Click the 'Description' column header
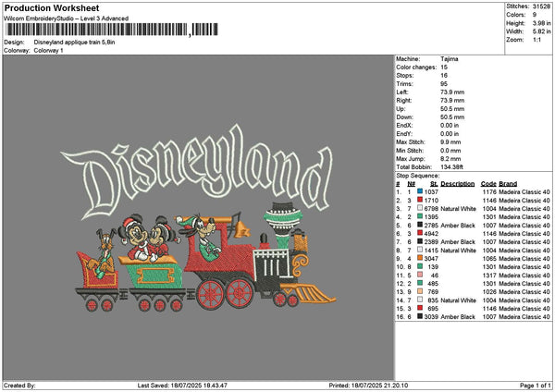The height and width of the screenshot is (392, 555). [x=458, y=184]
